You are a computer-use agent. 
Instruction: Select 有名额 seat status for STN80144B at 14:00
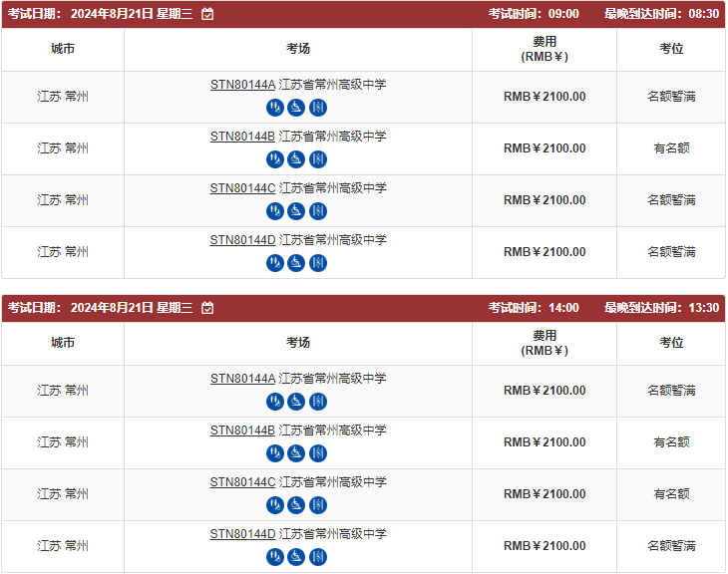click(671, 442)
